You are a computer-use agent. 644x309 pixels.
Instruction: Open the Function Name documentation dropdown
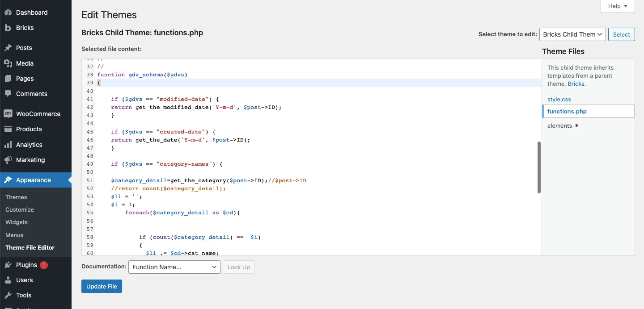tap(174, 267)
